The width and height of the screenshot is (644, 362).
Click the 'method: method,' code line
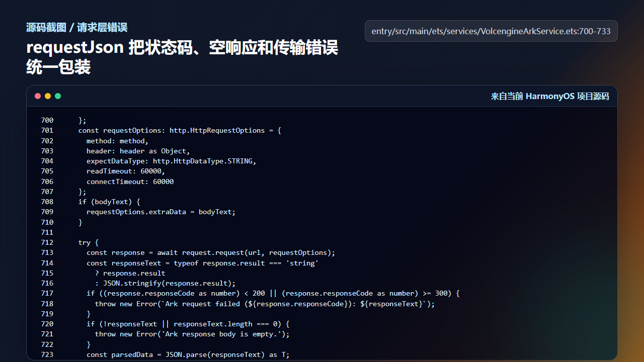point(117,141)
